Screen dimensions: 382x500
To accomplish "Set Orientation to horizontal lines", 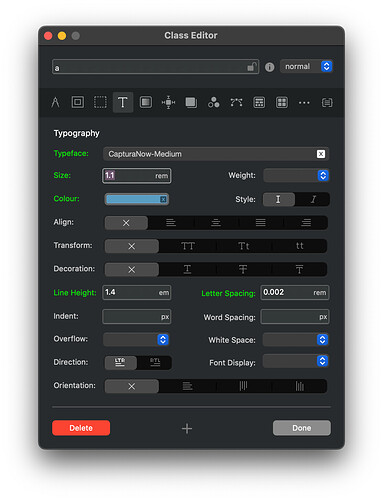I will click(x=188, y=386).
